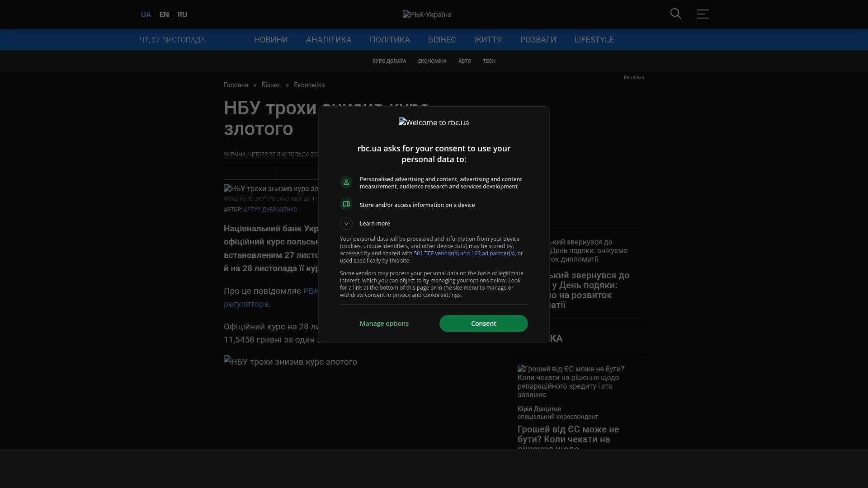This screenshot has width=868, height=488.
Task: Switch language to RU
Action: (182, 14)
